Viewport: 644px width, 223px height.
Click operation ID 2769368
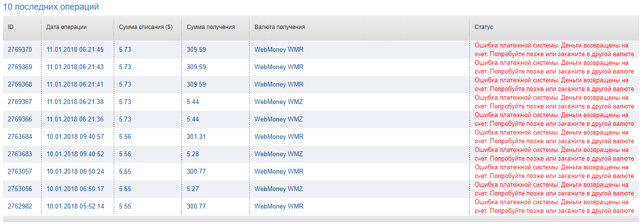[20, 84]
